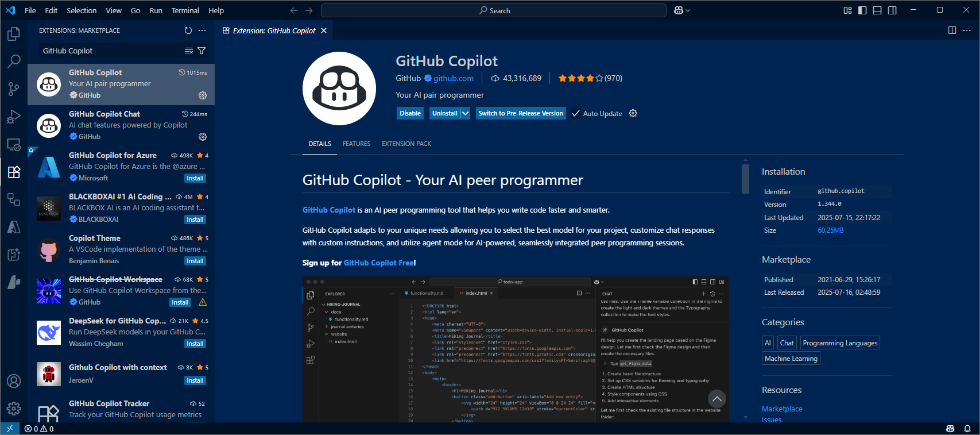Open the Accounts icon in activity bar
Image resolution: width=980 pixels, height=435 pixels.
point(14,381)
